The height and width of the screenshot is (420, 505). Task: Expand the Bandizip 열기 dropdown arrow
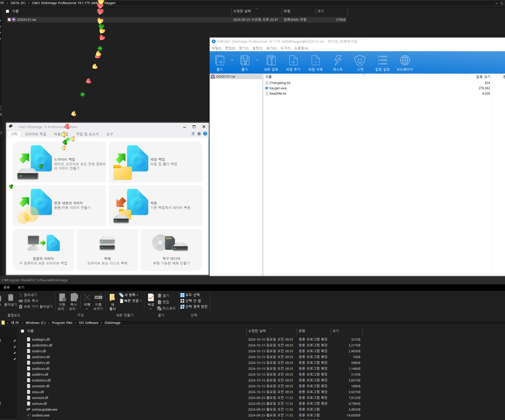(x=232, y=60)
